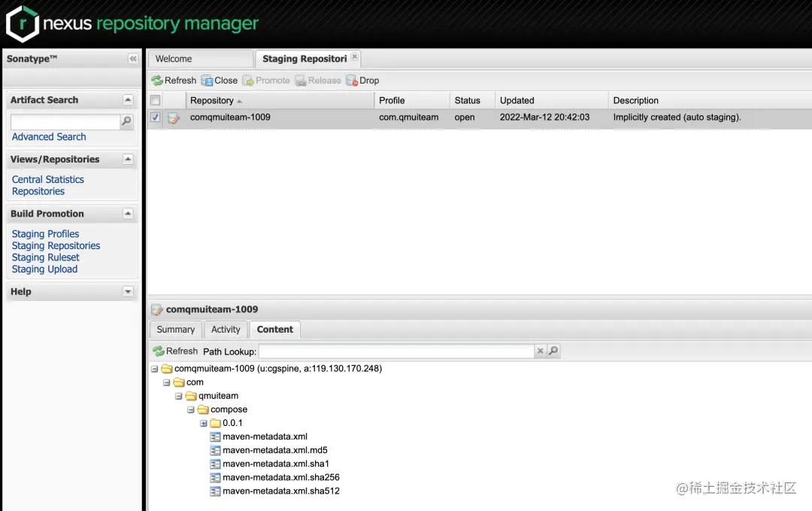This screenshot has width=812, height=511.
Task: Click the Path Lookup search icon
Action: [x=553, y=351]
